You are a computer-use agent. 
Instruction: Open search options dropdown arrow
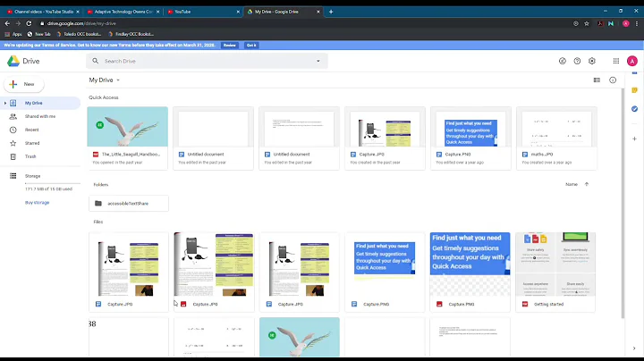coord(318,61)
